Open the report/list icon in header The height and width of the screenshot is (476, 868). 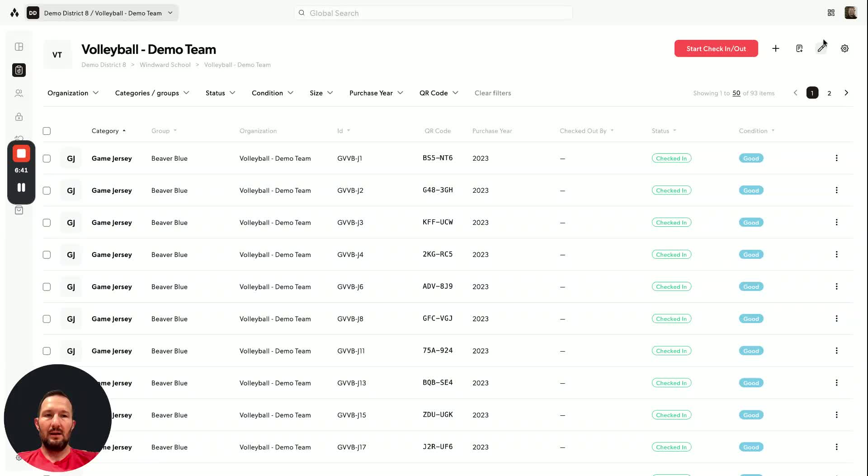[x=799, y=48]
